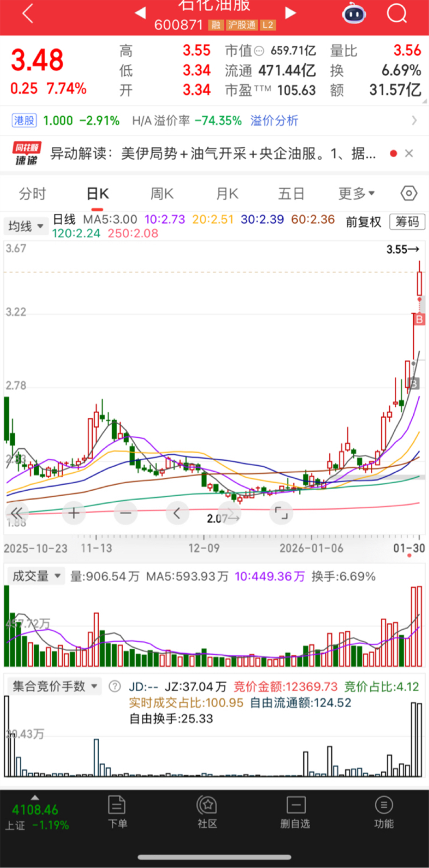
Task: Tap the upper red B buy marker
Action: 420,319
